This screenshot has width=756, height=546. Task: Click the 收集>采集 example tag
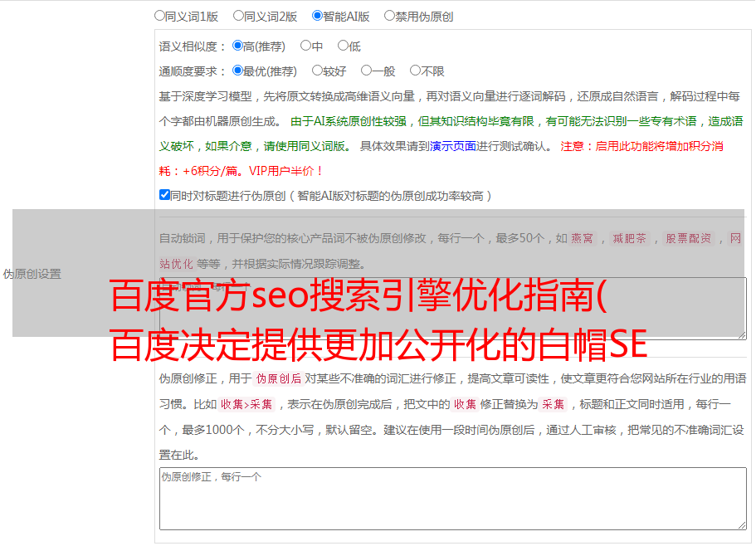(246, 404)
